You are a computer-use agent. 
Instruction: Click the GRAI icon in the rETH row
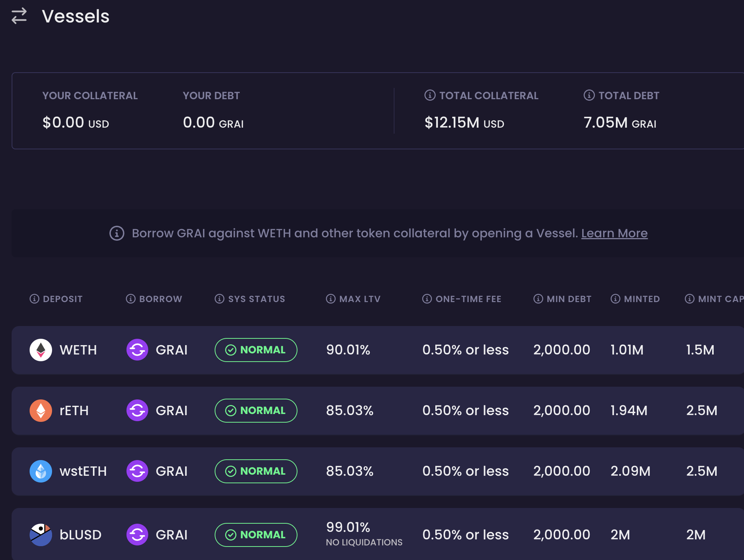tap(137, 411)
